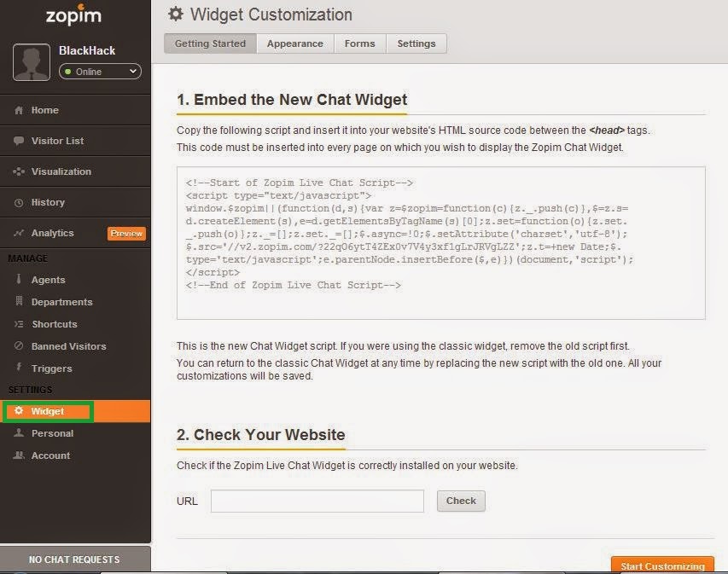Image resolution: width=728 pixels, height=574 pixels.
Task: Click Start Customizing button
Action: click(662, 565)
